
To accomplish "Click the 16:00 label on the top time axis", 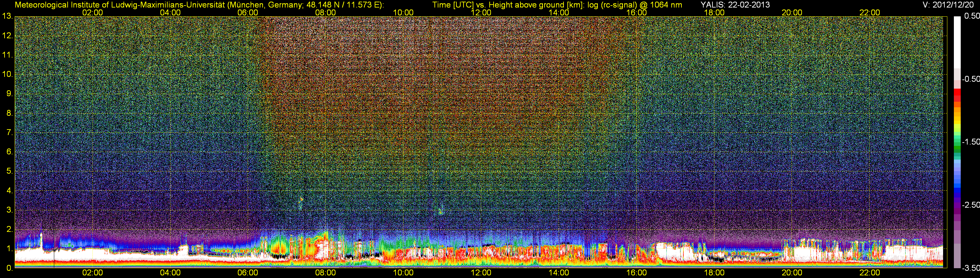I will pos(636,12).
